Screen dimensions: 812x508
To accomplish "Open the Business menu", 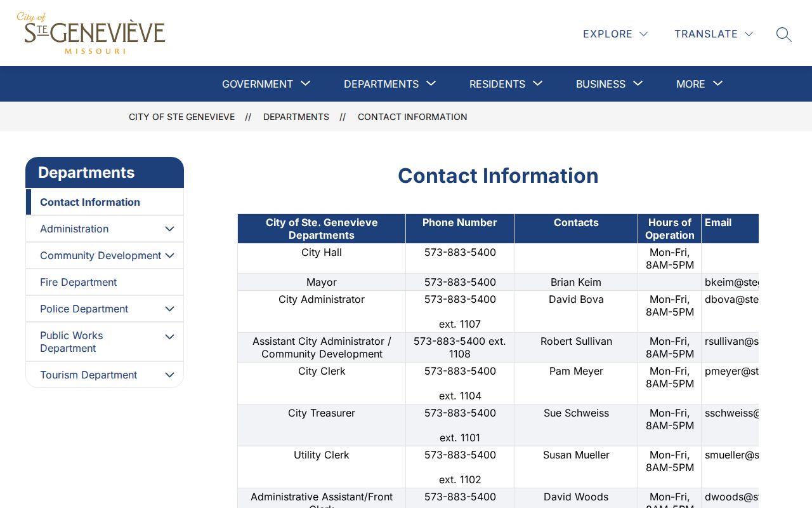I will pyautogui.click(x=609, y=84).
